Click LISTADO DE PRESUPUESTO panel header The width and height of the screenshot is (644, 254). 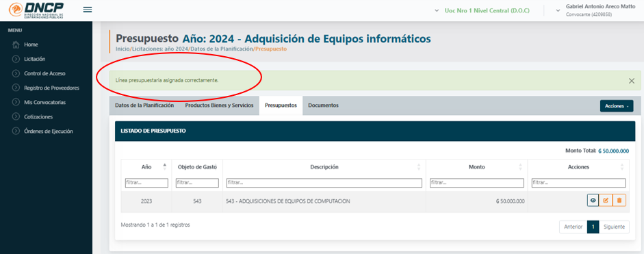pyautogui.click(x=375, y=131)
